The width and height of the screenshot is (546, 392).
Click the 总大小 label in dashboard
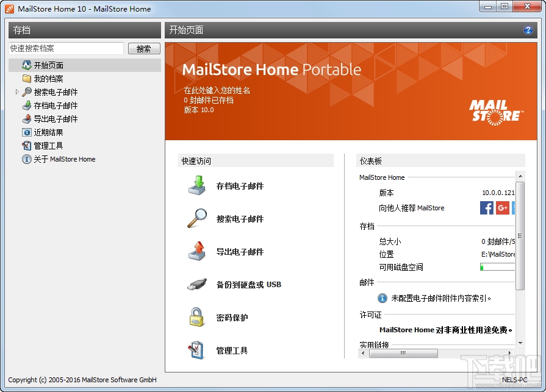pos(390,241)
